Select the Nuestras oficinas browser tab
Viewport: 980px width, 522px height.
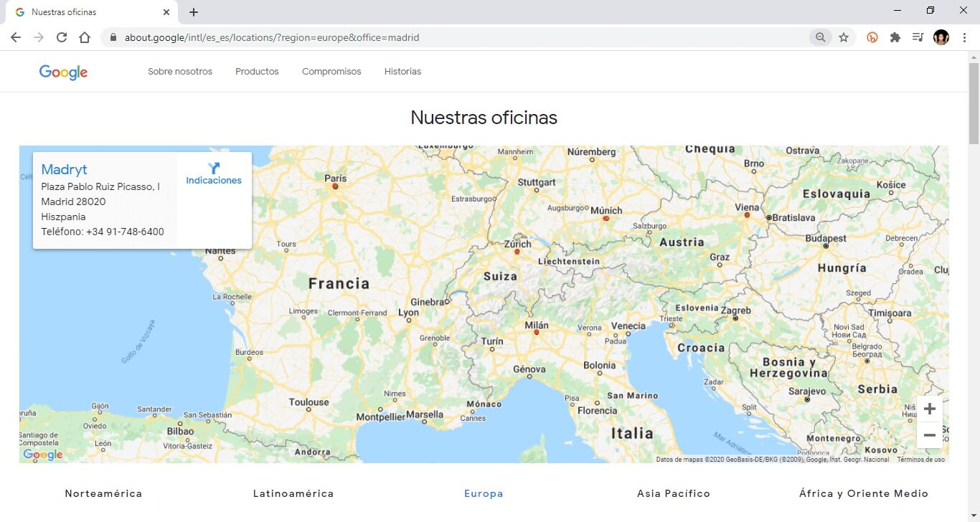(x=92, y=12)
